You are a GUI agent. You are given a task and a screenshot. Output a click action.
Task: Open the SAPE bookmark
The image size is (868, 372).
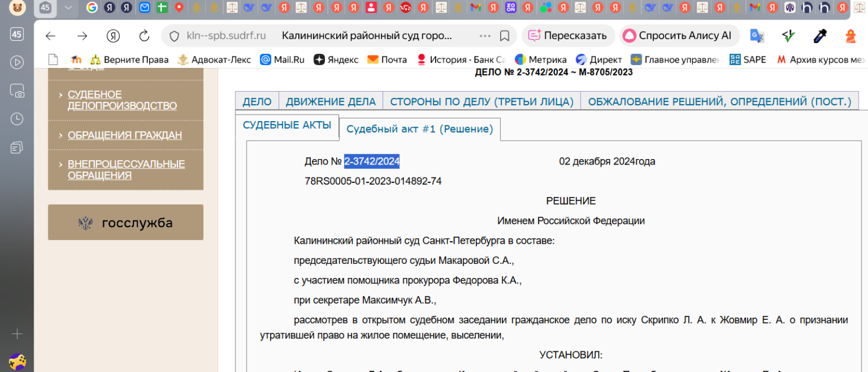(748, 60)
